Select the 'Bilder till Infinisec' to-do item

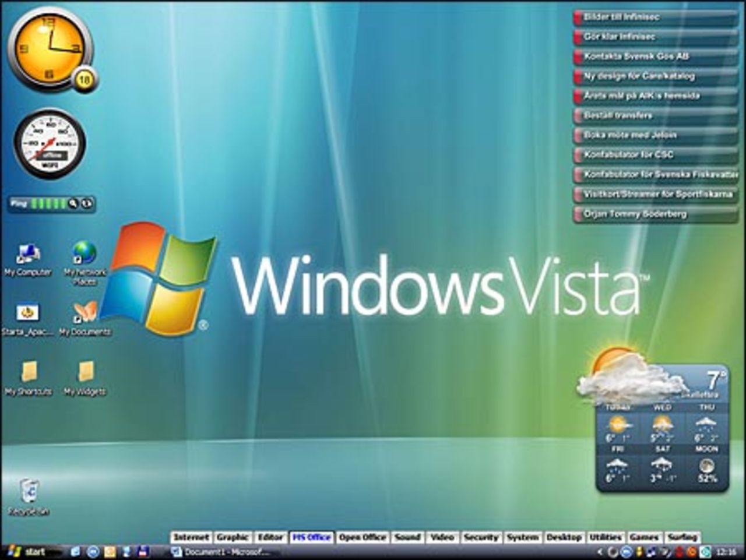pyautogui.click(x=656, y=17)
